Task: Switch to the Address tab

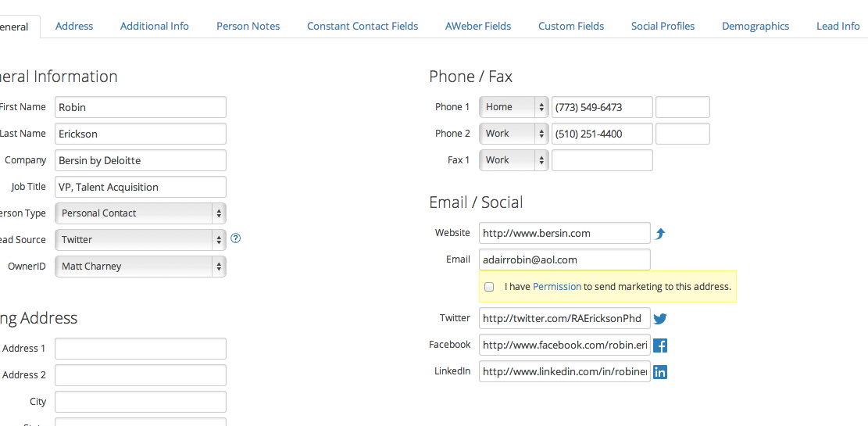Action: pos(74,26)
